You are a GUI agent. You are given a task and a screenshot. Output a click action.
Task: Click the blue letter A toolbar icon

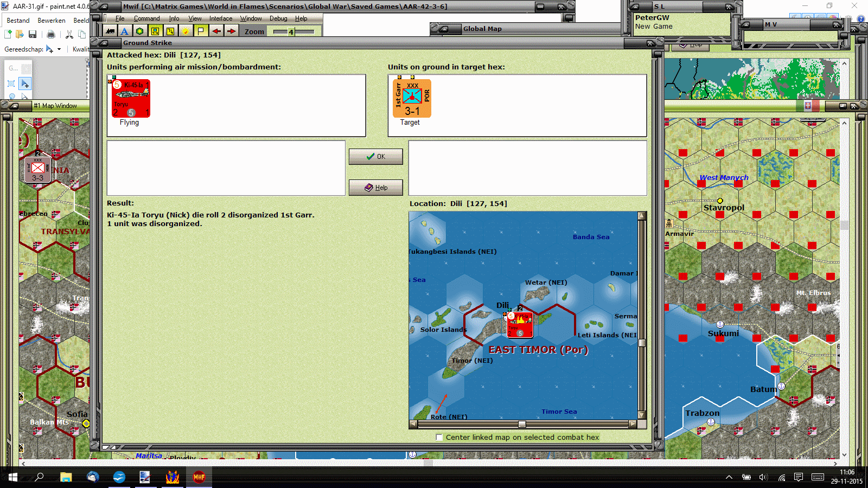coord(125,31)
